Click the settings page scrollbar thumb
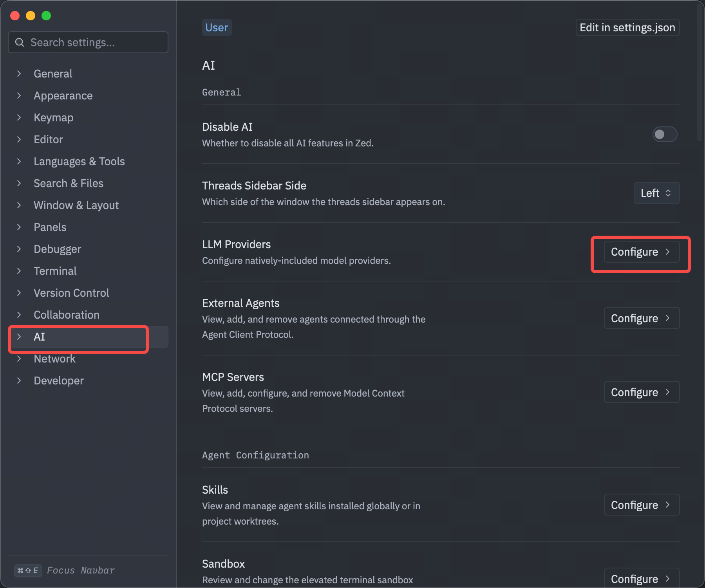Image resolution: width=705 pixels, height=588 pixels. point(700,72)
